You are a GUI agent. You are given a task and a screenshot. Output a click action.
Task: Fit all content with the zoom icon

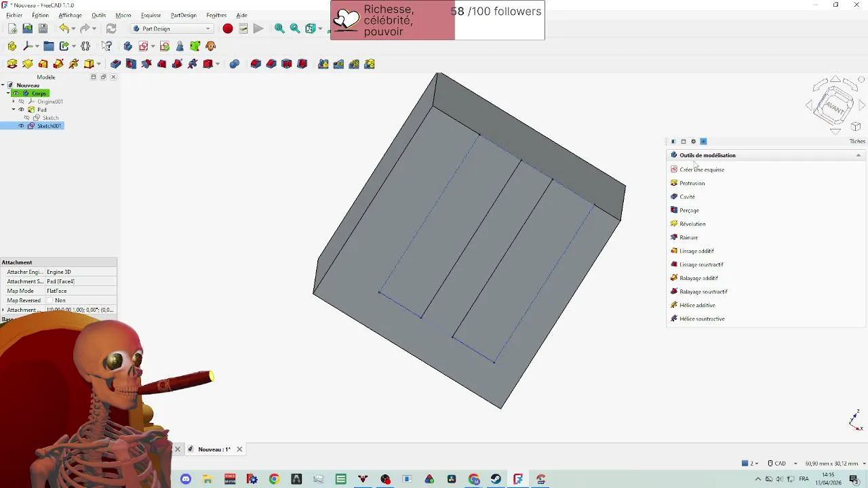[279, 28]
